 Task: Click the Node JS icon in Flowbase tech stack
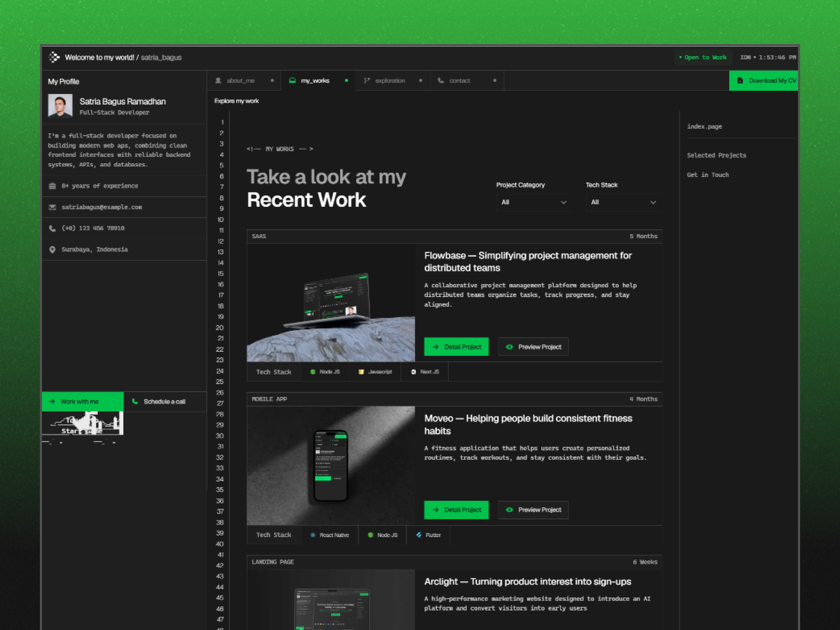pyautogui.click(x=313, y=372)
